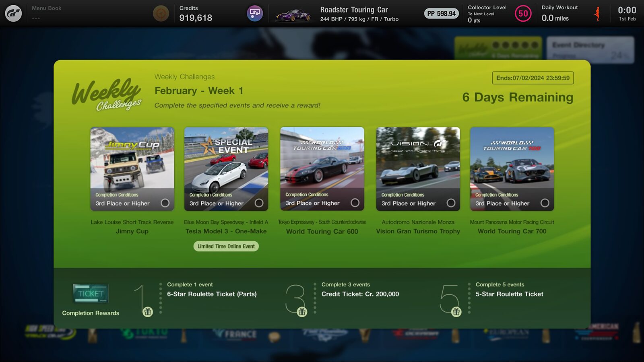Click the Tesla Model 3 - One-Make event name
This screenshot has width=644, height=362.
[x=226, y=231]
